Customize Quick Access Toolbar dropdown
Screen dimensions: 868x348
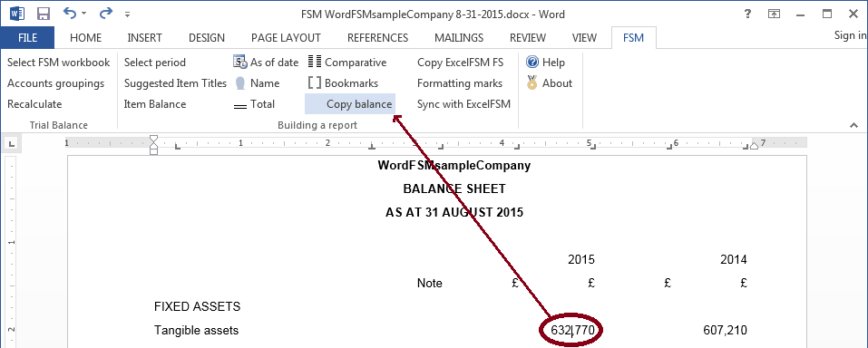point(127,14)
